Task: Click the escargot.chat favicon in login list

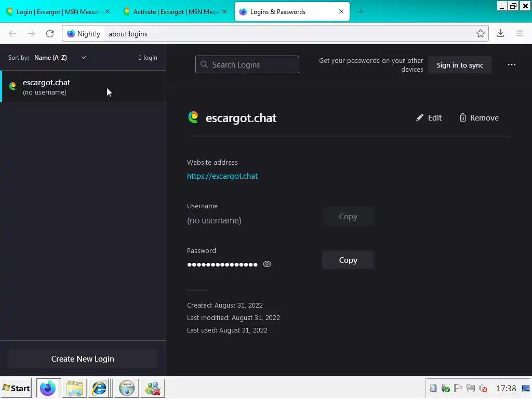Action: [12, 86]
